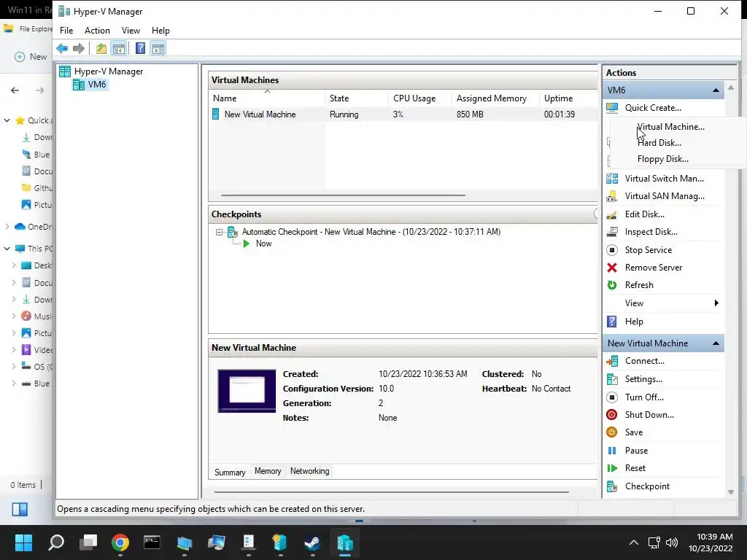Click the green Refresh icon
The image size is (747, 560).
click(x=612, y=285)
